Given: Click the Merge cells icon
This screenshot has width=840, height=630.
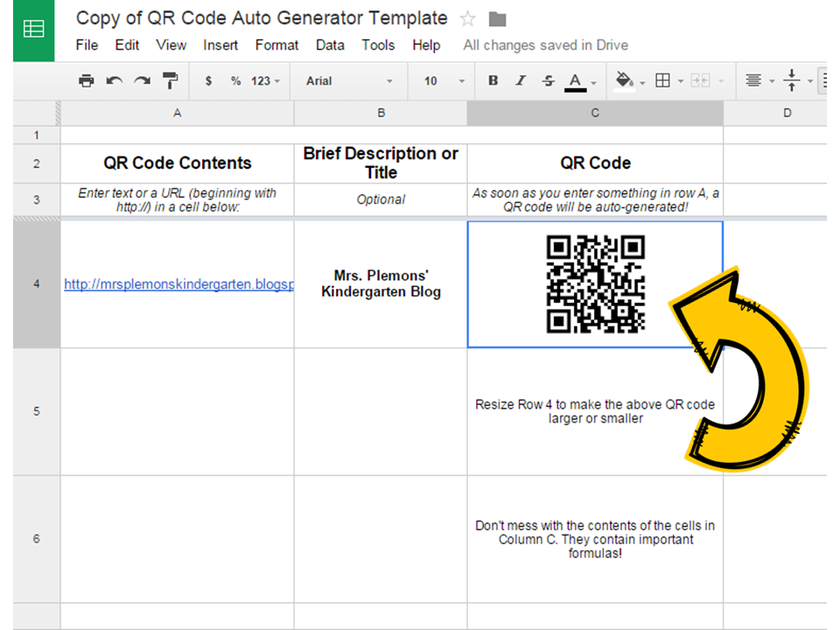Looking at the screenshot, I should pyautogui.click(x=700, y=80).
